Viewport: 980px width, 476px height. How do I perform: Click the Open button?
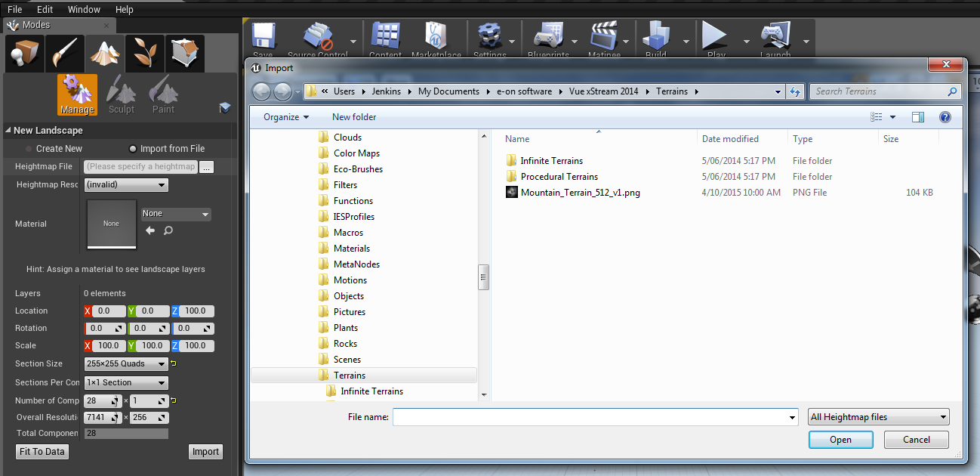pos(840,440)
